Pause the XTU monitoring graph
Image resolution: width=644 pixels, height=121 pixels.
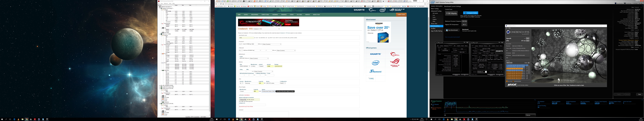[445, 115]
